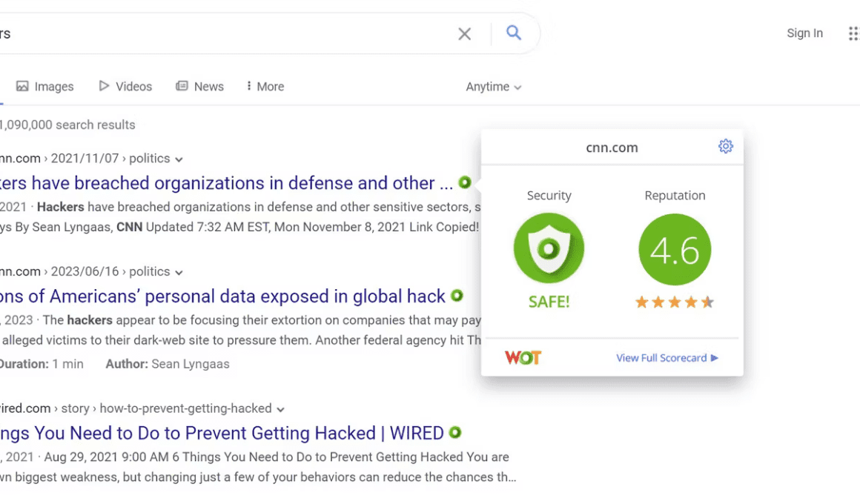The height and width of the screenshot is (504, 860).
Task: Open Prevent Getting Hacked WIRED result
Action: (x=222, y=434)
